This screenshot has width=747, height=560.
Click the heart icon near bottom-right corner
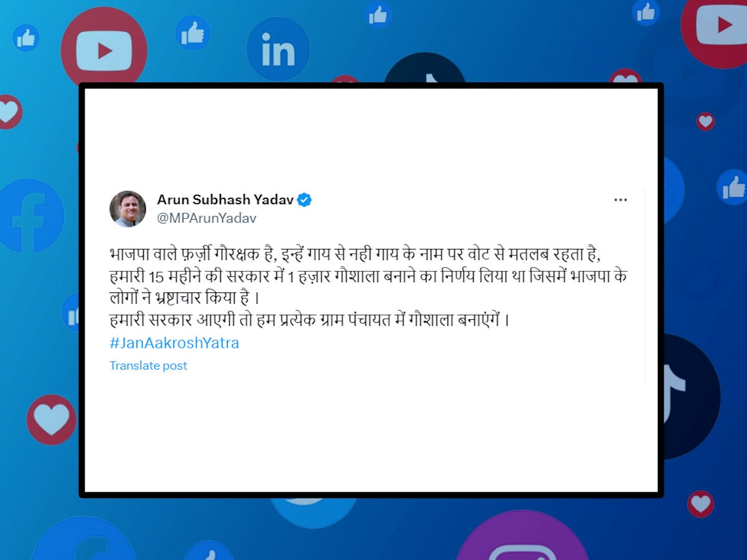point(700,504)
